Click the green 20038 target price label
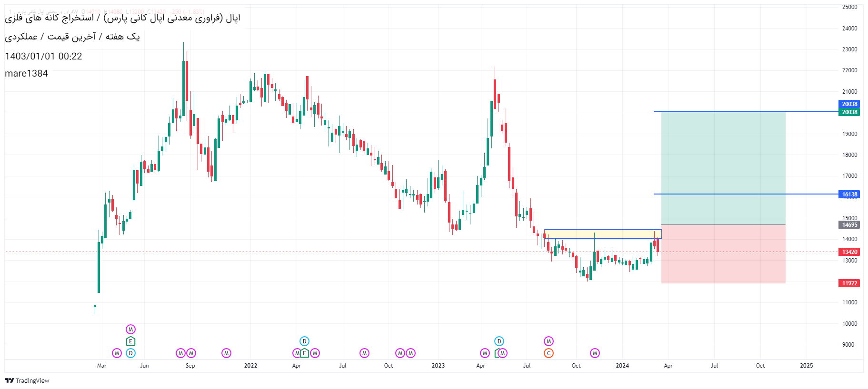This screenshot has width=868, height=389. click(x=849, y=112)
